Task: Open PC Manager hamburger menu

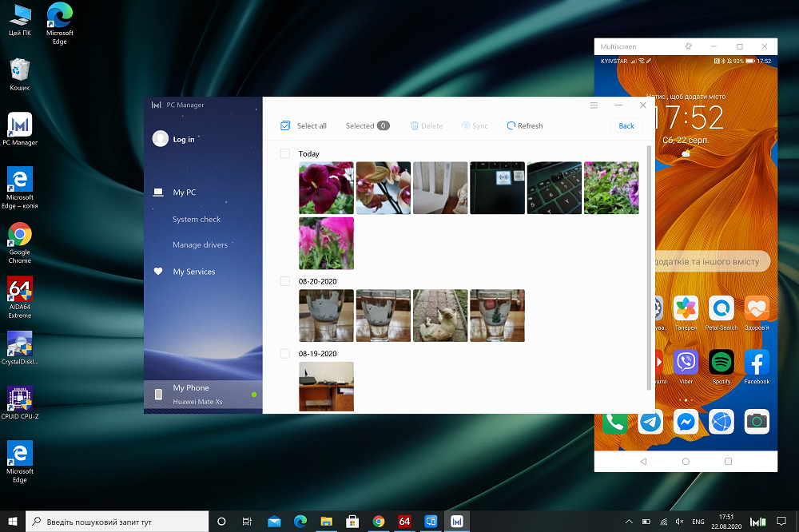Action: pos(594,105)
